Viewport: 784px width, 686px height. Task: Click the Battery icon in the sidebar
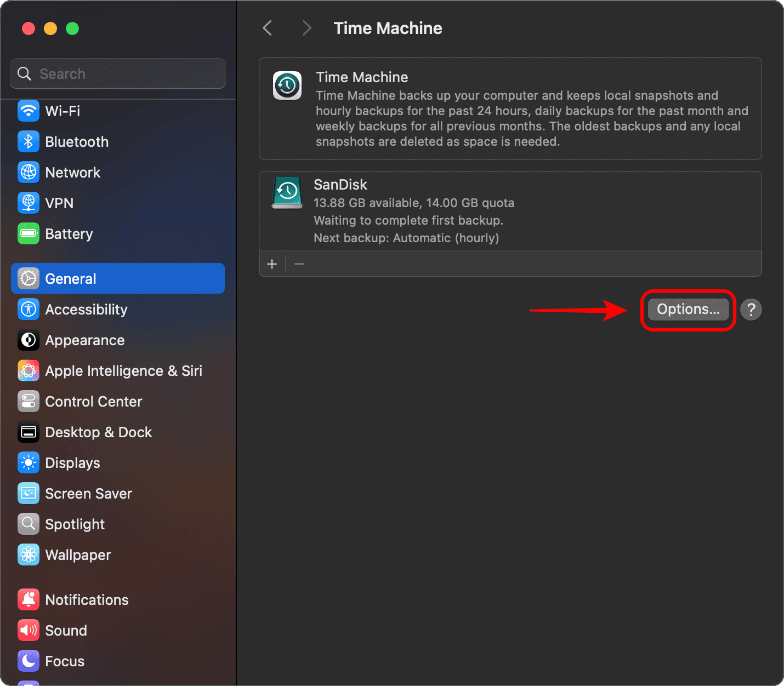29,234
